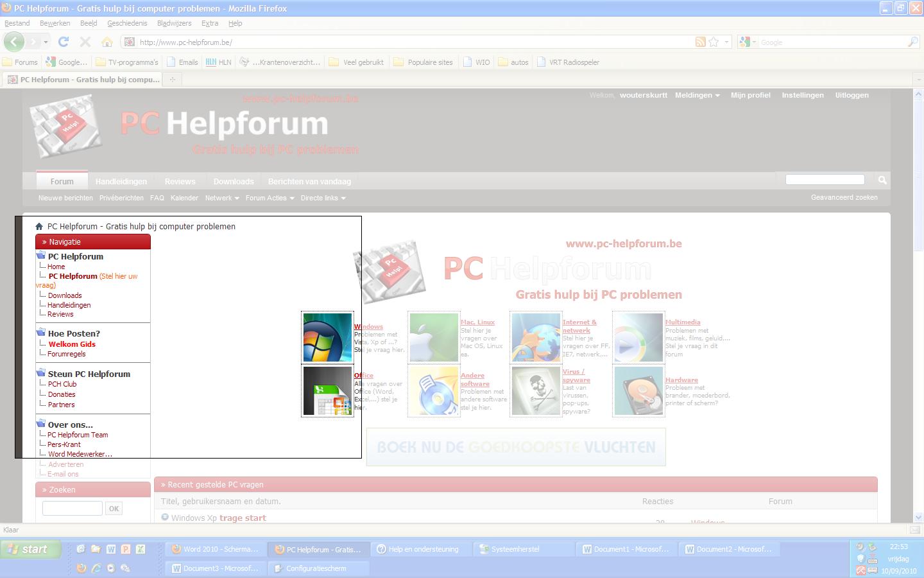Open the Multimedia player icon

(x=638, y=337)
